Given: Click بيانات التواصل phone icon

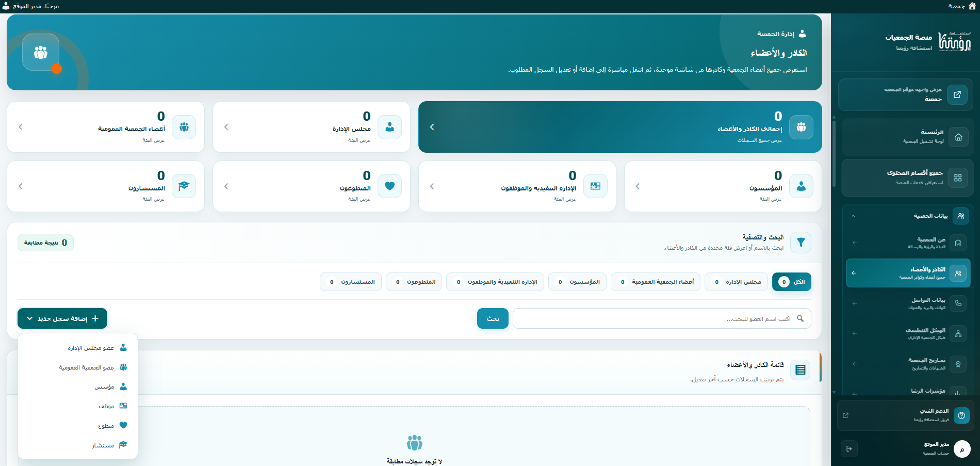Looking at the screenshot, I should tap(958, 303).
